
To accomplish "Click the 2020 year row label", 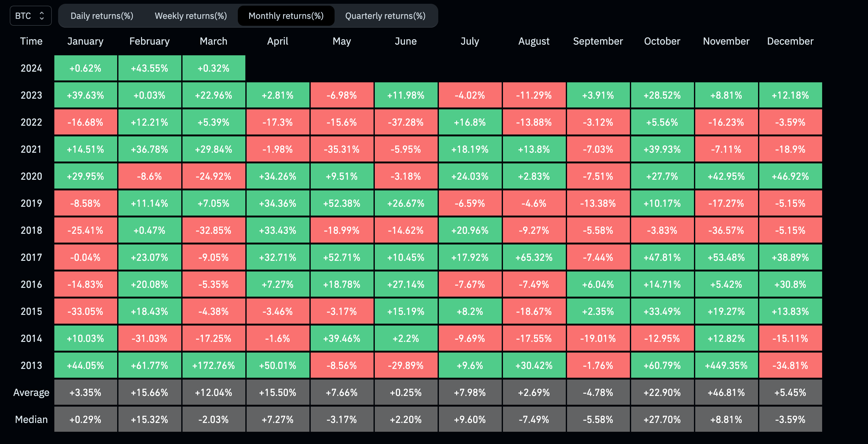I will [x=31, y=176].
